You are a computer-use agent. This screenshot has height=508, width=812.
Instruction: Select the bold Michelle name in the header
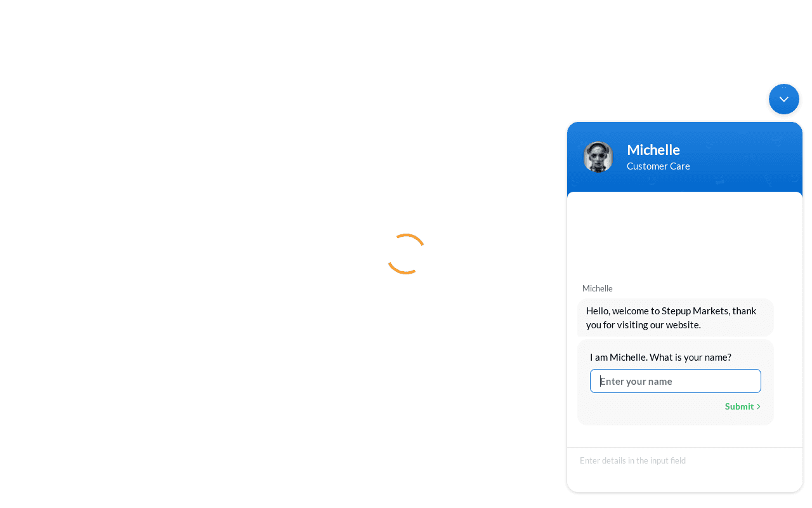[x=653, y=150]
